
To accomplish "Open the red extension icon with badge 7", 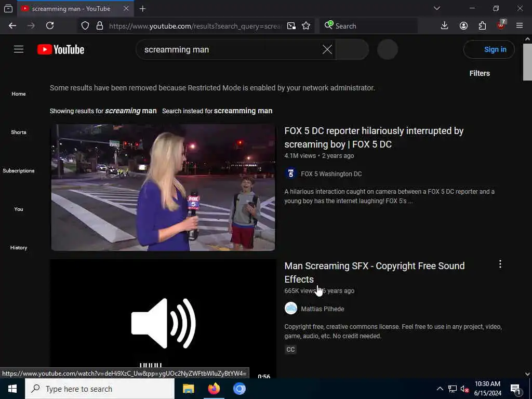I will coord(501,25).
